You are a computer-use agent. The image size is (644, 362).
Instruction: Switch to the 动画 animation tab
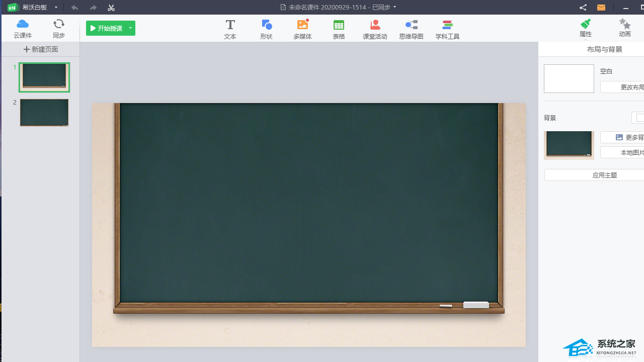click(624, 28)
